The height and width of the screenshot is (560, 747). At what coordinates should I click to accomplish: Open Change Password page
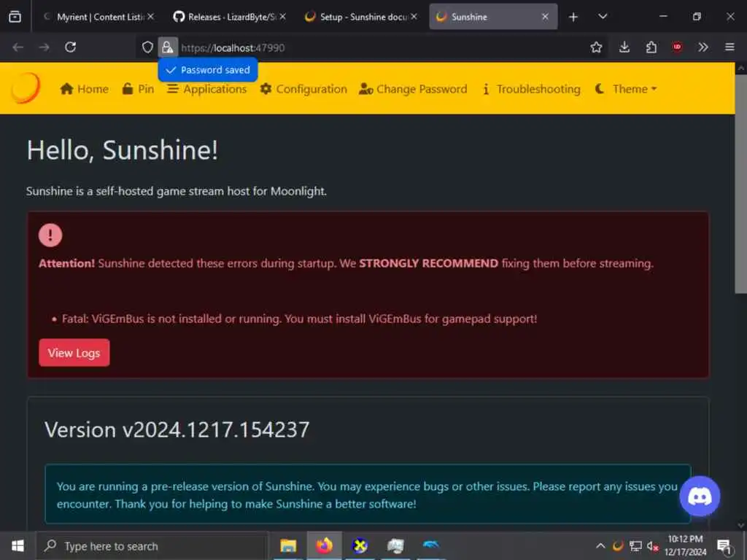[413, 89]
